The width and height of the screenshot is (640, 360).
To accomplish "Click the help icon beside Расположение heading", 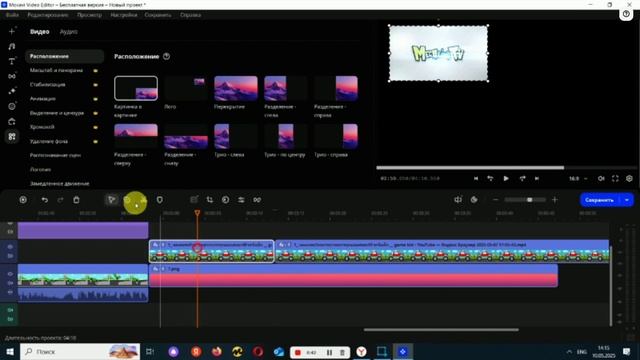I will (x=167, y=56).
